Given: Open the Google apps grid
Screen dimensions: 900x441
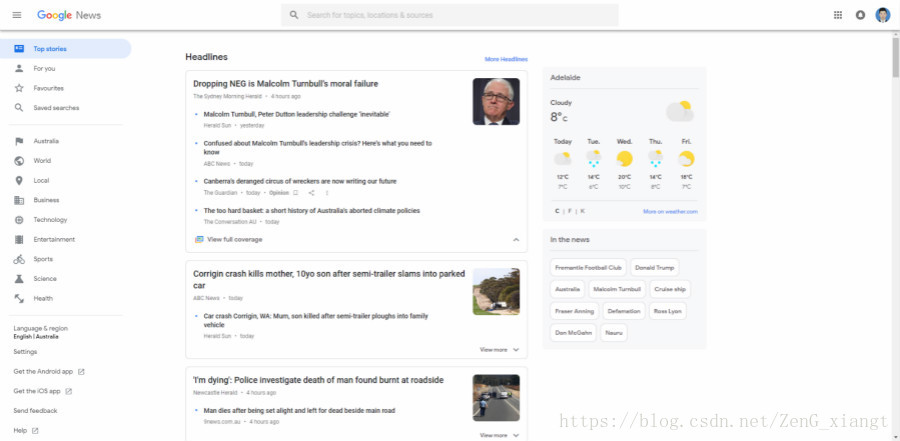Looking at the screenshot, I should point(838,15).
